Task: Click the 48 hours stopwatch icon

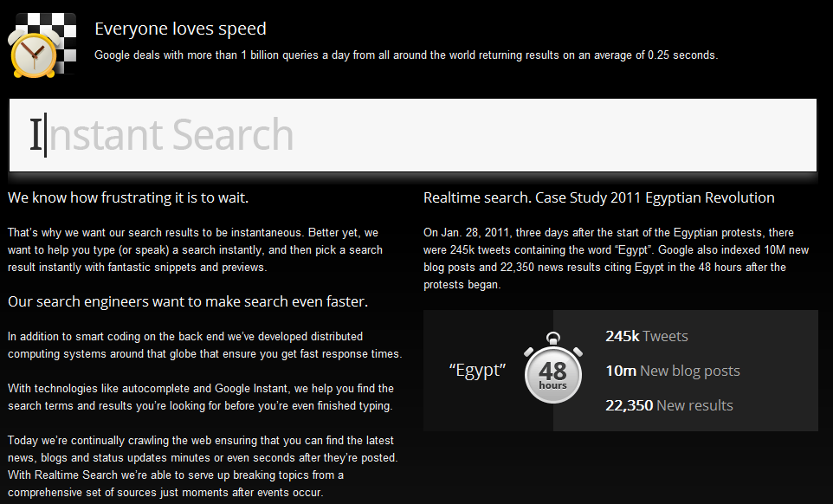Action: pyautogui.click(x=553, y=367)
